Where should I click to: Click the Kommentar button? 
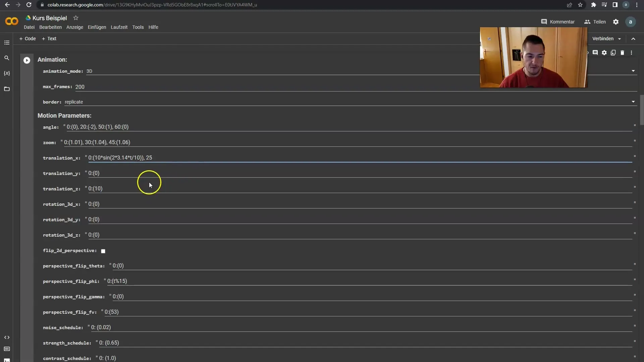[x=558, y=22]
